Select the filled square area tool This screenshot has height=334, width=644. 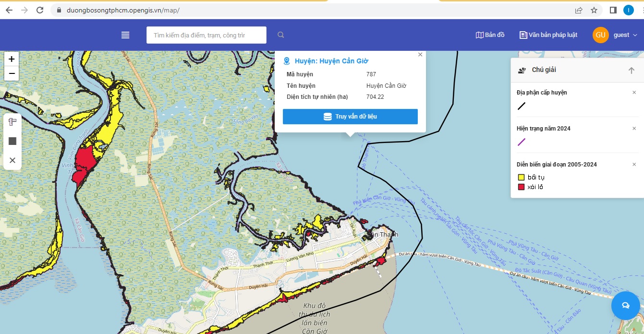point(12,141)
